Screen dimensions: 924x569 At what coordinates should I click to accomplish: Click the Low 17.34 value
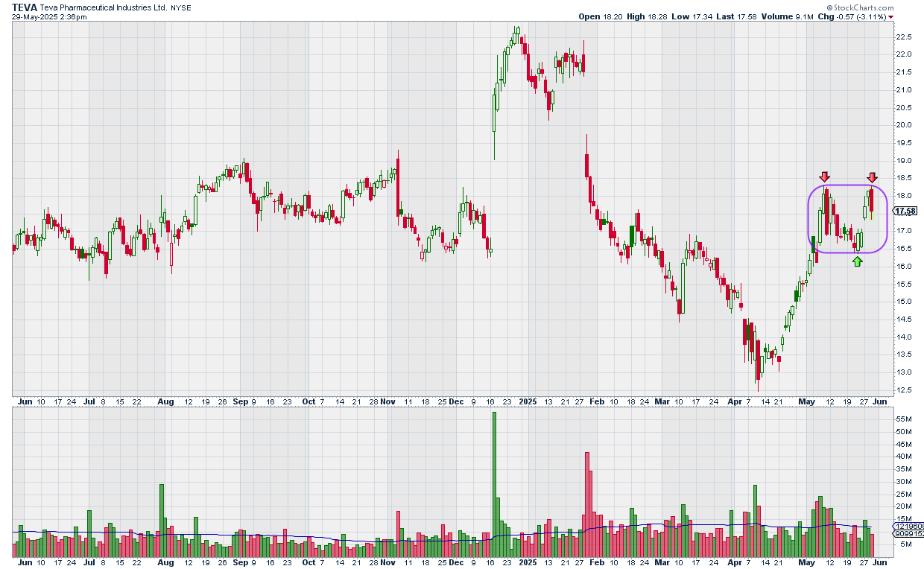click(x=693, y=16)
